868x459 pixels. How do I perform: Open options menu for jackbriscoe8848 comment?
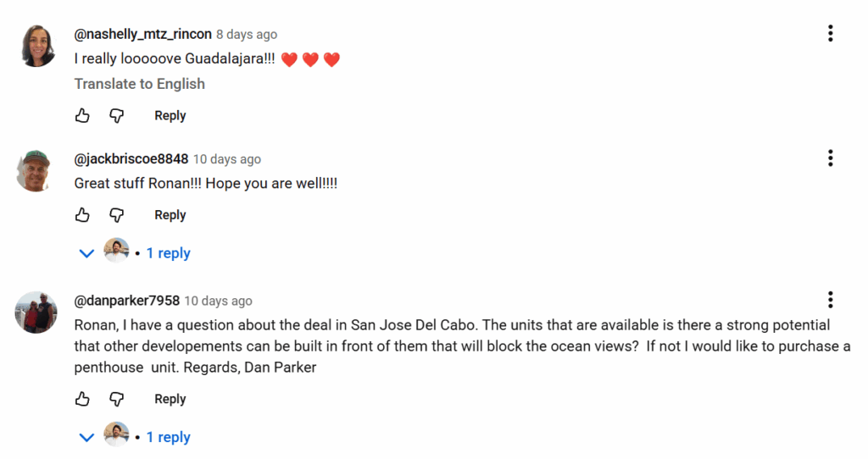(830, 158)
